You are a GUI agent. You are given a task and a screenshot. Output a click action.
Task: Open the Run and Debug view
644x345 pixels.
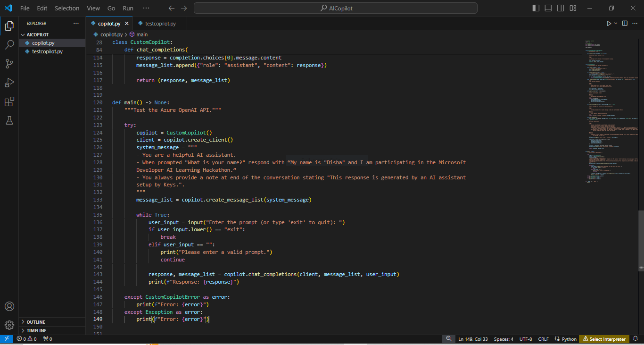coord(9,83)
